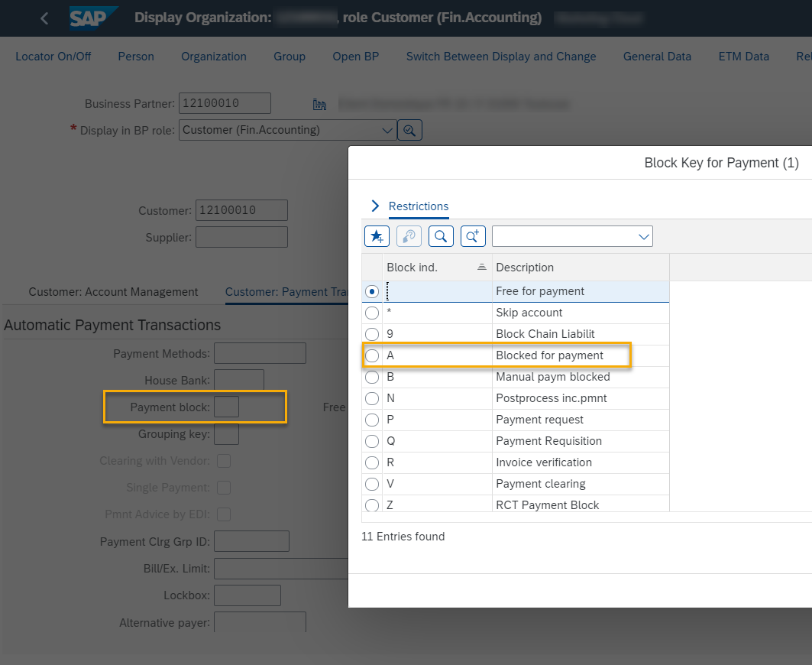This screenshot has height=665, width=812.
Task: Click the Customer number field
Action: click(242, 210)
